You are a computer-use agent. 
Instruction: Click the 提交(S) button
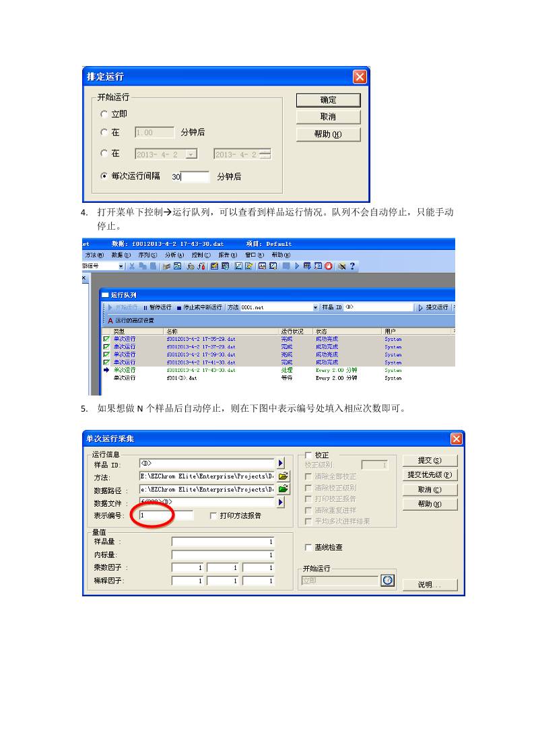click(x=430, y=460)
